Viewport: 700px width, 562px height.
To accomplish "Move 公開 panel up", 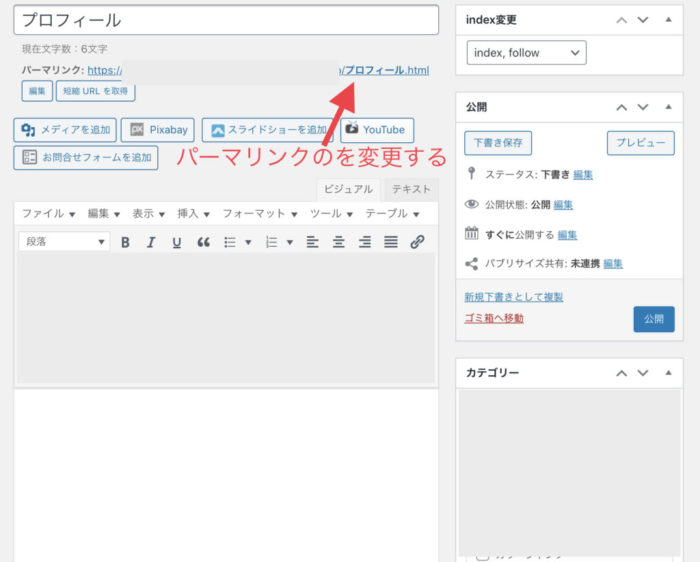I will [621, 107].
